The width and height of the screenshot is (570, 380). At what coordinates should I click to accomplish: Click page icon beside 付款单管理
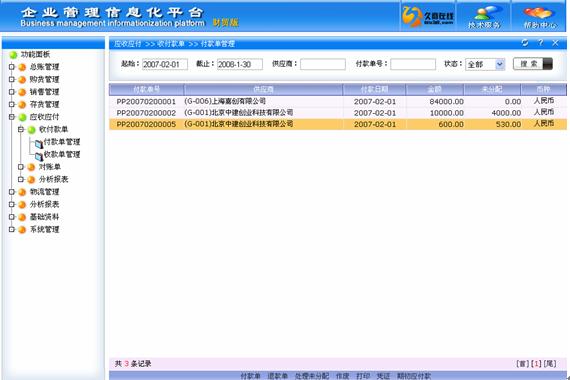pyautogui.click(x=39, y=144)
